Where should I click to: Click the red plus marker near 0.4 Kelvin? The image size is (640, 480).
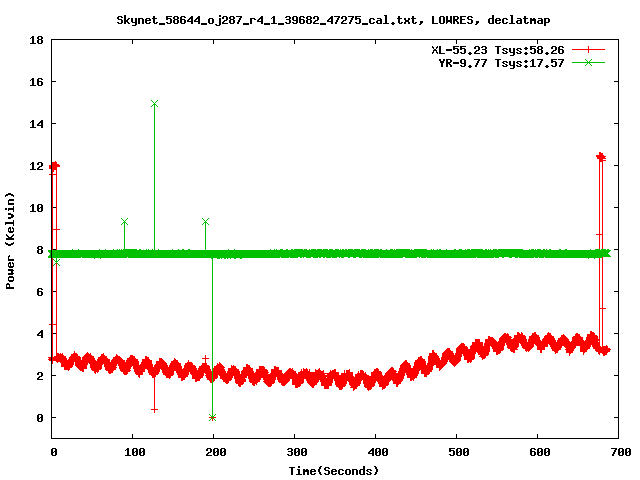click(x=154, y=410)
